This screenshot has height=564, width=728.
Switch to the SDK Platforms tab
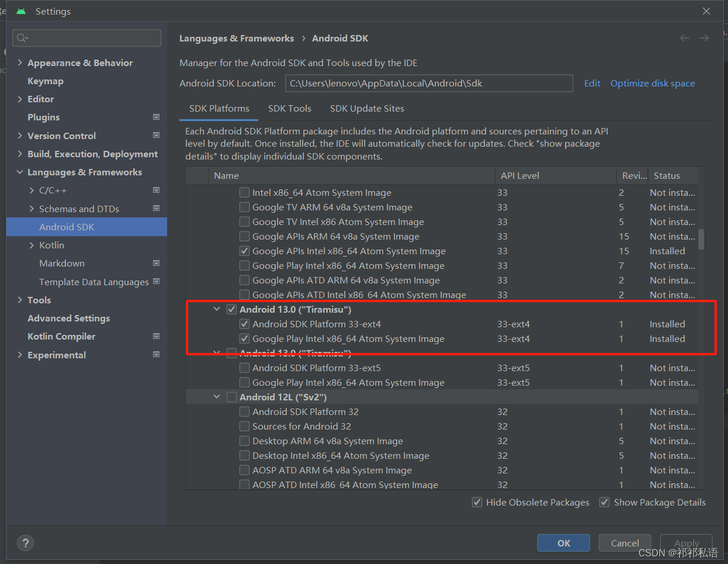point(219,109)
